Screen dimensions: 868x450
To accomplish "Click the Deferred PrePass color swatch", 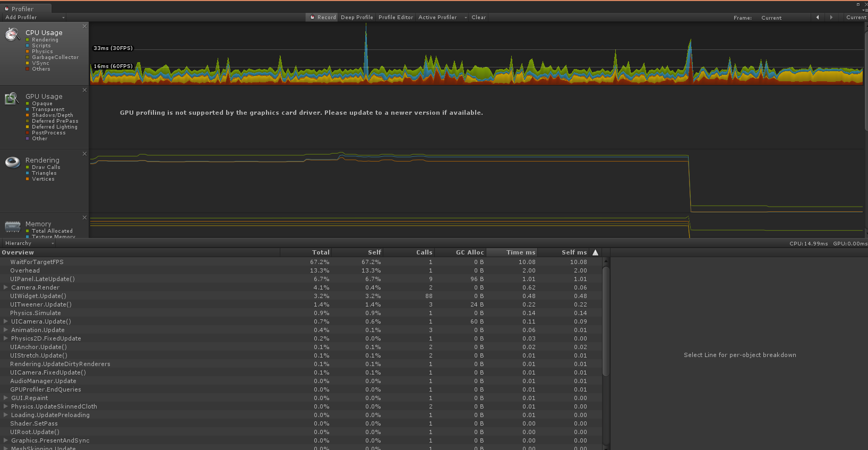I will pyautogui.click(x=28, y=121).
